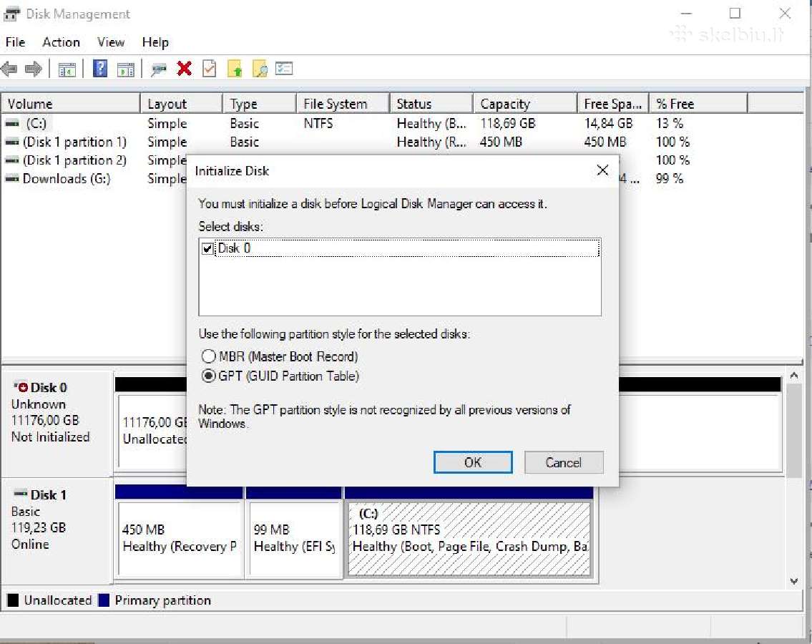
Task: Sort by the % Free column header
Action: [x=699, y=104]
